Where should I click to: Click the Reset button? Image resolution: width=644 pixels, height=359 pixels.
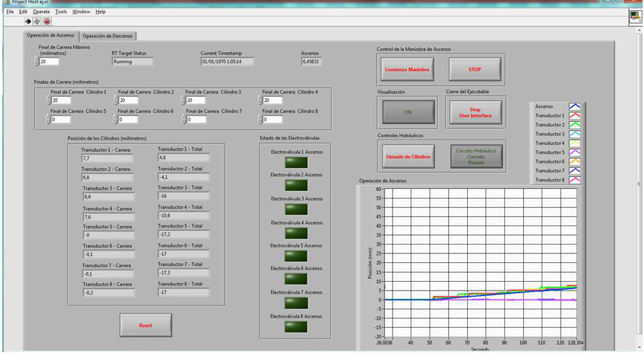click(146, 325)
